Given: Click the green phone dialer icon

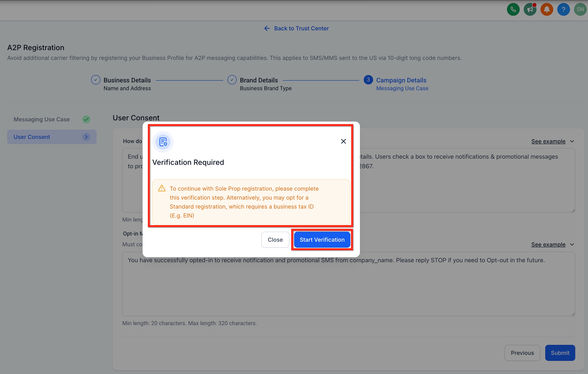Looking at the screenshot, I should click(x=513, y=10).
